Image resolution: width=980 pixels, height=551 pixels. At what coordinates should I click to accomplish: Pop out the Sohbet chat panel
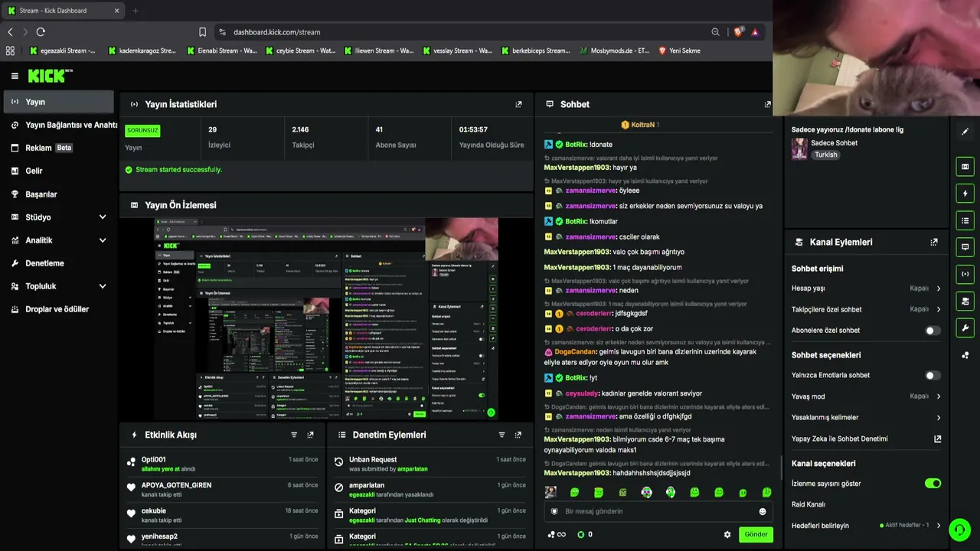click(x=767, y=104)
